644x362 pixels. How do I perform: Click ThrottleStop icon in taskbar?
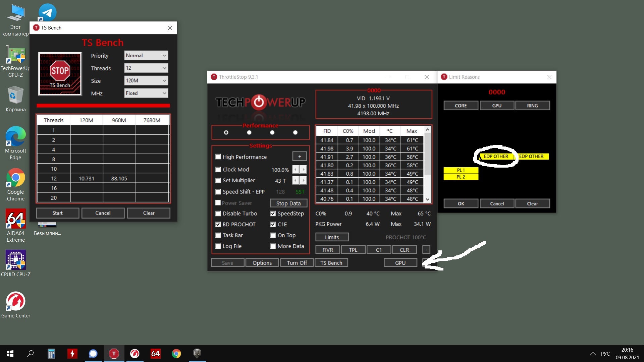point(114,353)
